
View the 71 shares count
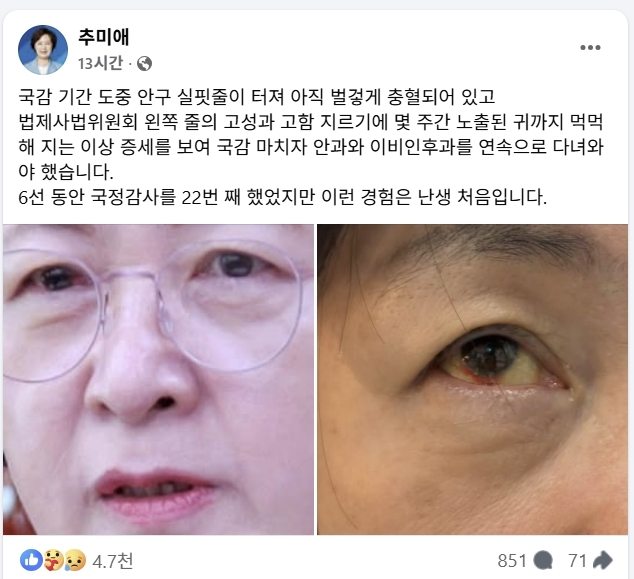click(x=577, y=561)
